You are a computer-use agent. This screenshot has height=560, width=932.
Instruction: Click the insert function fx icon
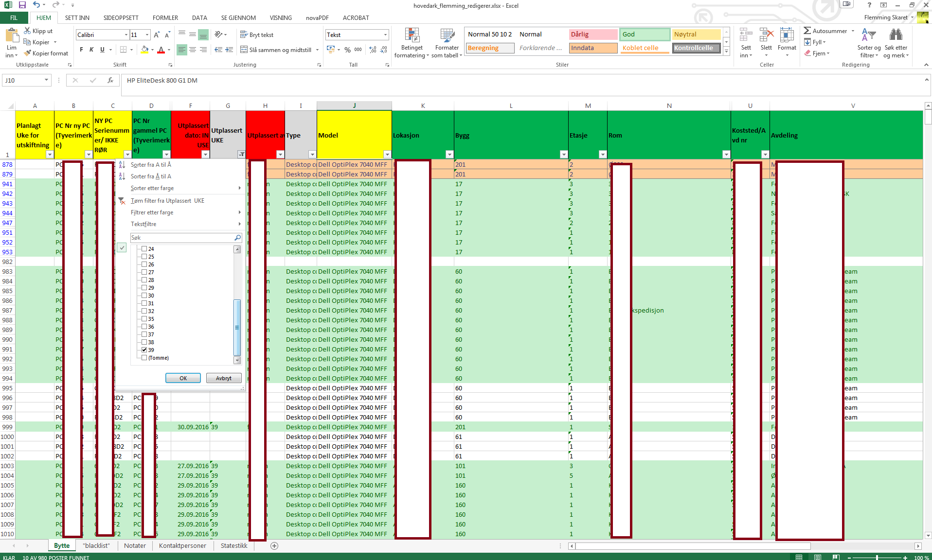[110, 80]
